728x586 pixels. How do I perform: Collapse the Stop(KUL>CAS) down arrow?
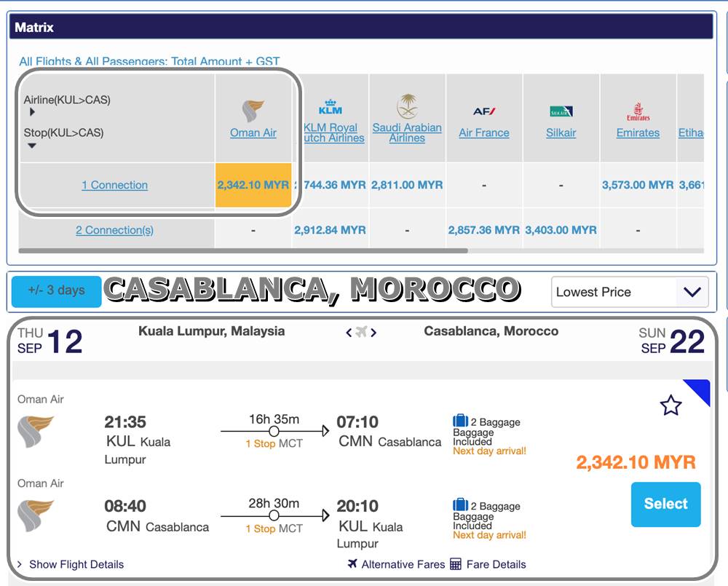(x=31, y=146)
